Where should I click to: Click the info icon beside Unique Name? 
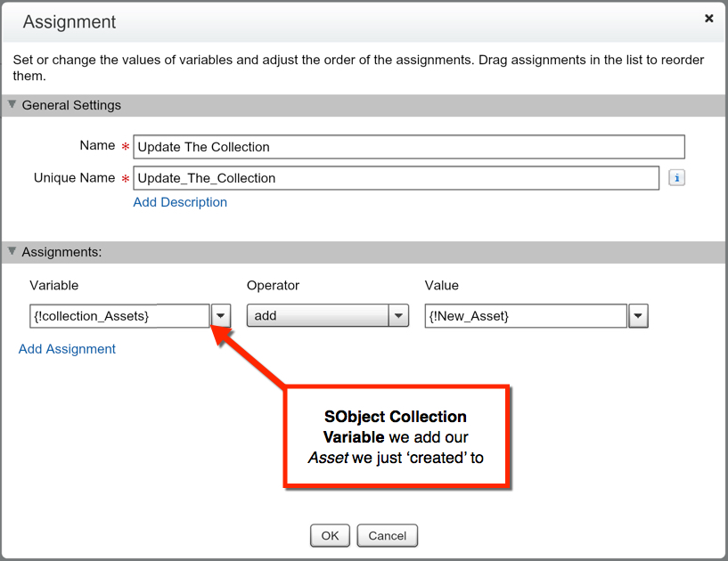676,178
